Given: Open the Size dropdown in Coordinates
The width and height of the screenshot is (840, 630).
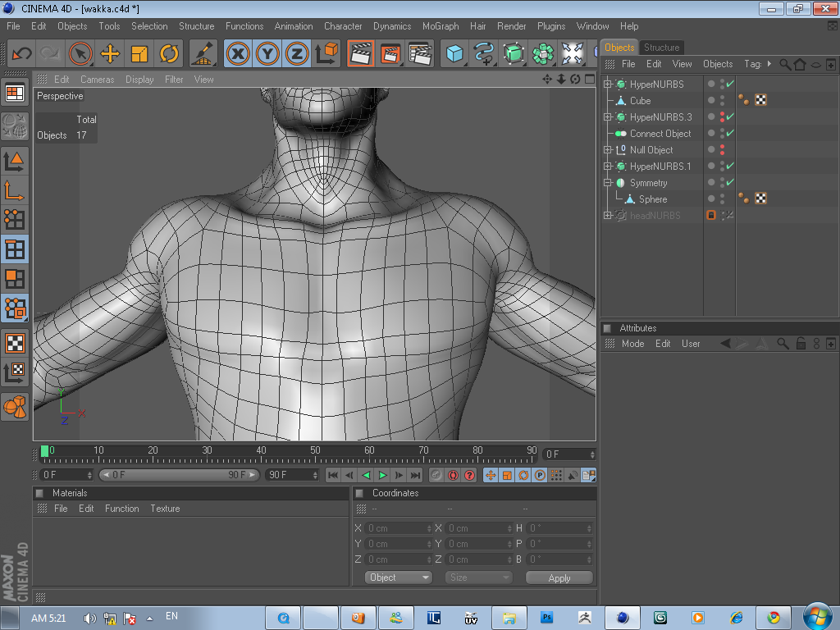Looking at the screenshot, I should pos(478,577).
